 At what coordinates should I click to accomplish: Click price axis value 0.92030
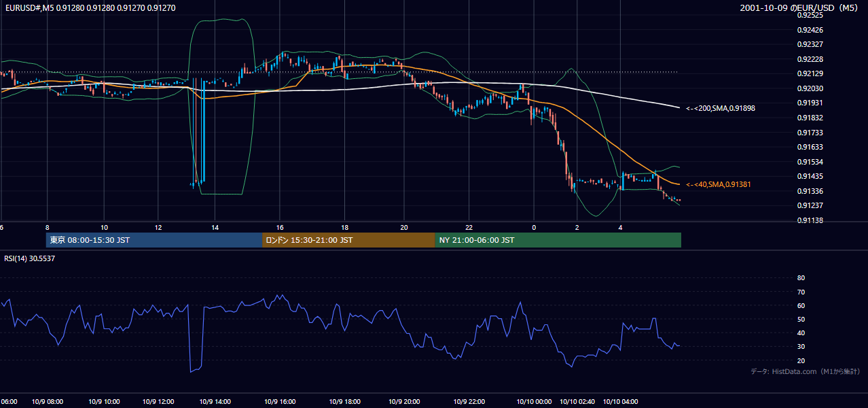click(811, 88)
